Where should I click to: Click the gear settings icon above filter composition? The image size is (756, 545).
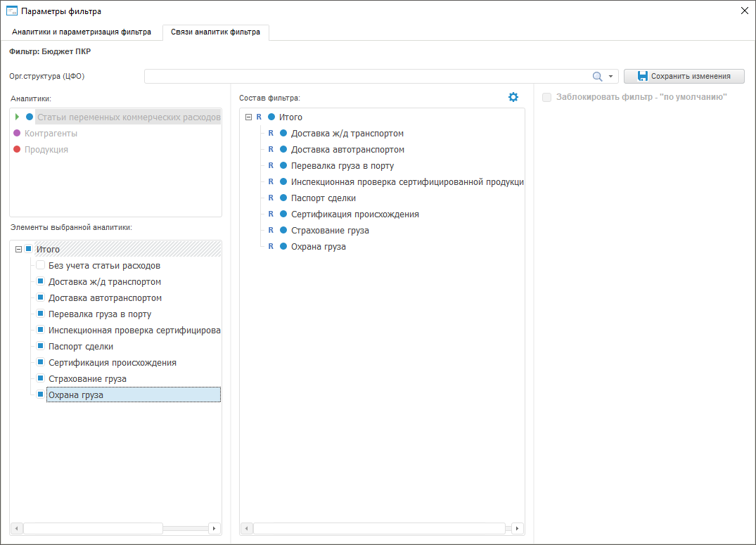pos(513,97)
